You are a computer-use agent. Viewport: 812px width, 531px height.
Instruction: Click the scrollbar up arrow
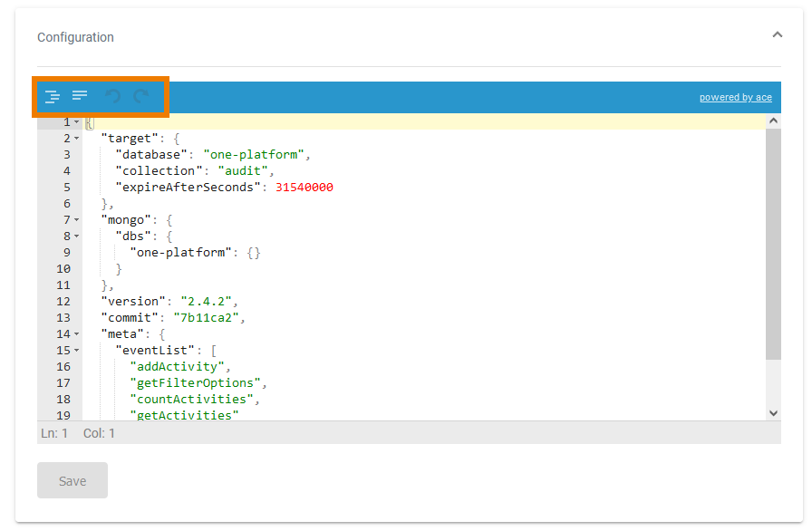click(773, 120)
